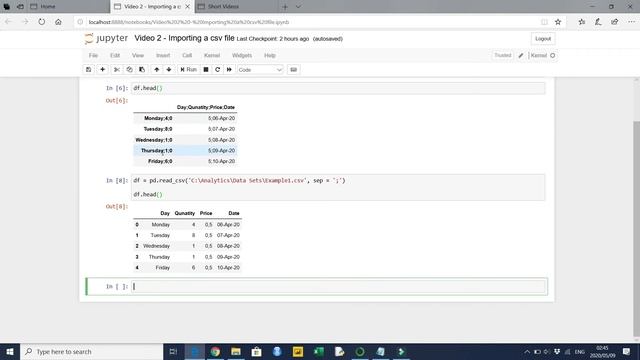Open a new browser tab with plus
Image resolution: width=640 pixels, height=360 pixels.
point(285,7)
